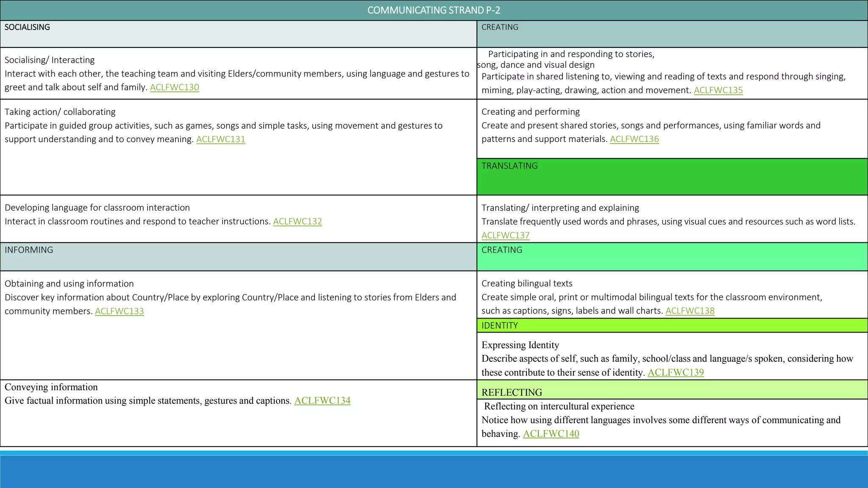
Task: Open the ACLFWC136 link
Action: tap(634, 139)
